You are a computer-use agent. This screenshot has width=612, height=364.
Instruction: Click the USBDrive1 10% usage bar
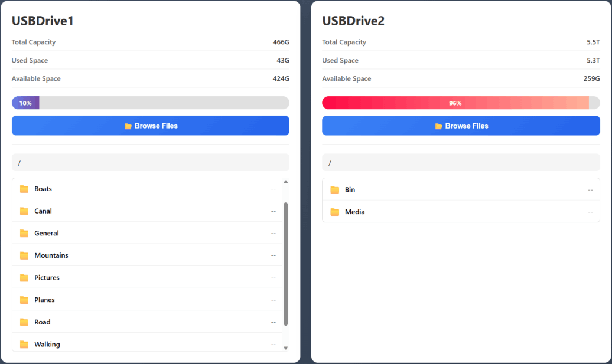(151, 103)
